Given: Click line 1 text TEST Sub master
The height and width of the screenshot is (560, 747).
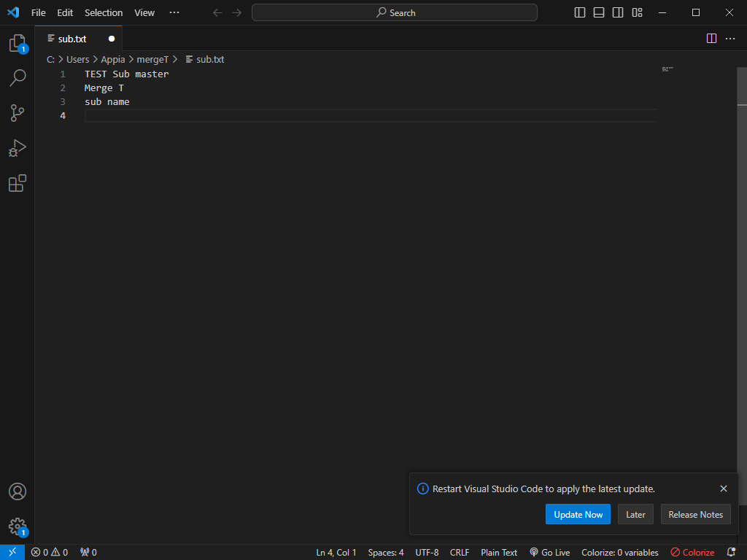Looking at the screenshot, I should [x=127, y=74].
